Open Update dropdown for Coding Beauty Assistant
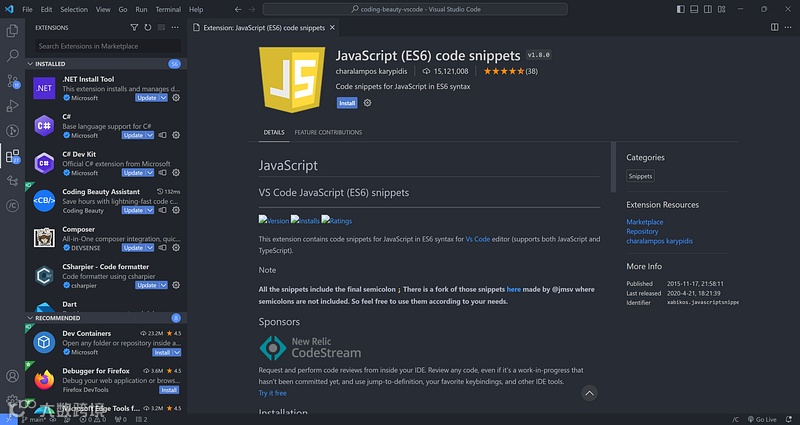800x425 pixels. tap(150, 210)
